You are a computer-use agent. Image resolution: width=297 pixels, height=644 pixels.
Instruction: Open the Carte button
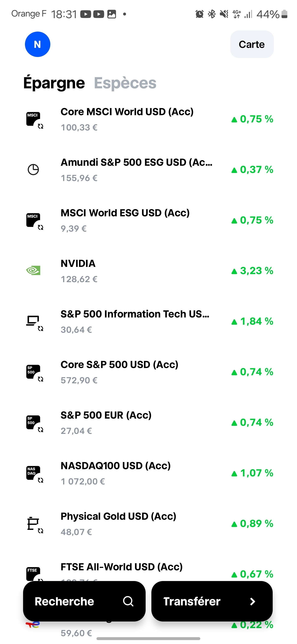tap(252, 44)
